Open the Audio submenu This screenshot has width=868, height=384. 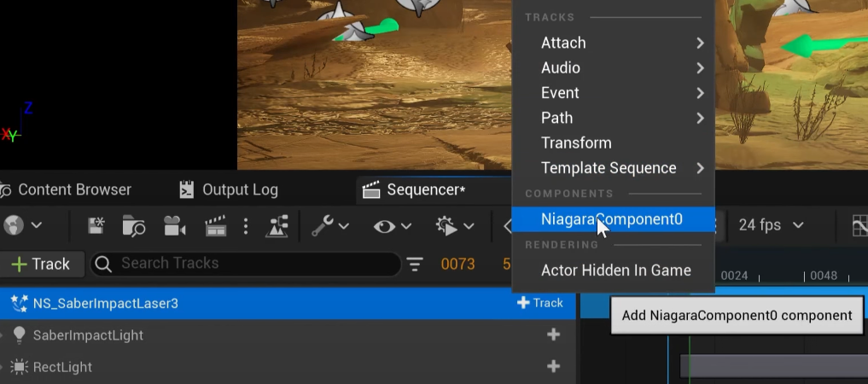[x=613, y=68]
